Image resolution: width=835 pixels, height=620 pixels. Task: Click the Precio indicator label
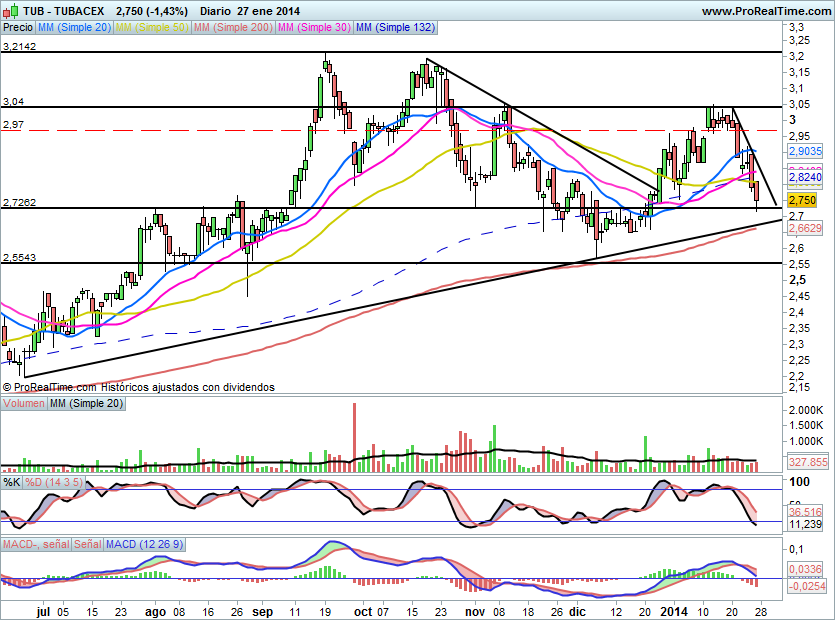[x=17, y=29]
